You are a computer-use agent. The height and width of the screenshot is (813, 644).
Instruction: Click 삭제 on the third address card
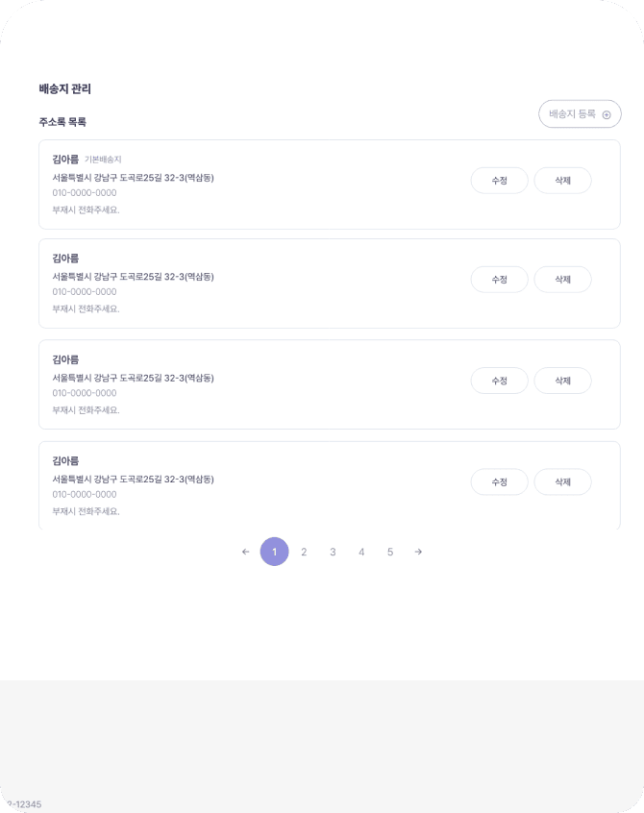tap(562, 381)
